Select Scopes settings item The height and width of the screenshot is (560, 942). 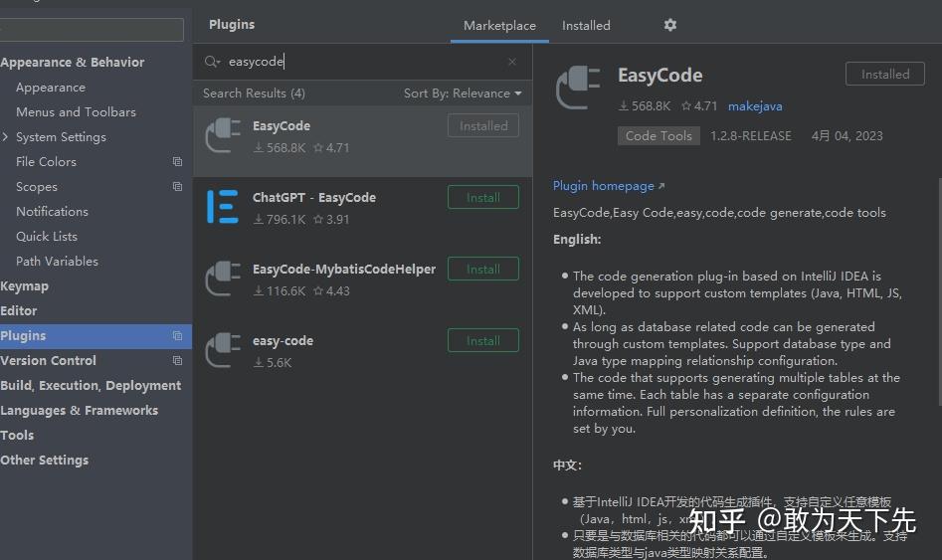[x=37, y=187]
